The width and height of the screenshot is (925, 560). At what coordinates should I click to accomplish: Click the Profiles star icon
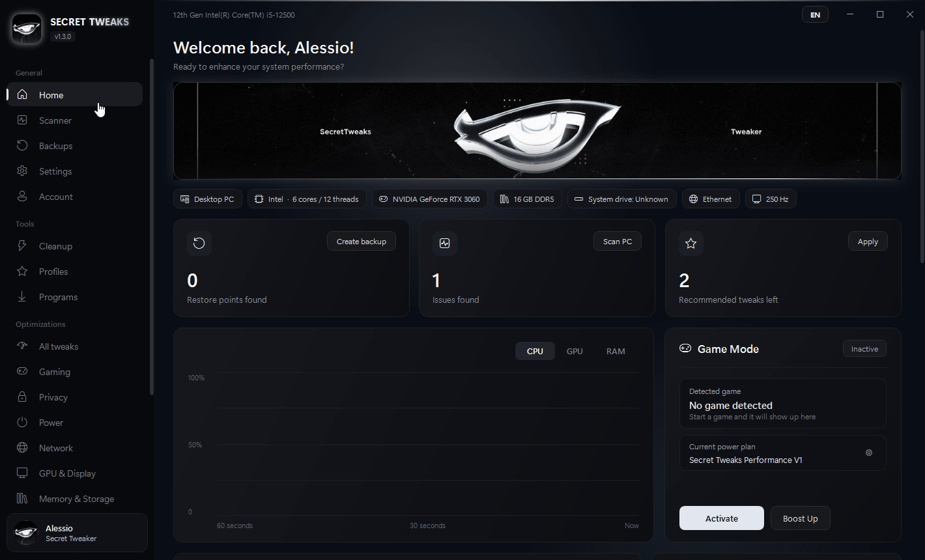point(22,272)
